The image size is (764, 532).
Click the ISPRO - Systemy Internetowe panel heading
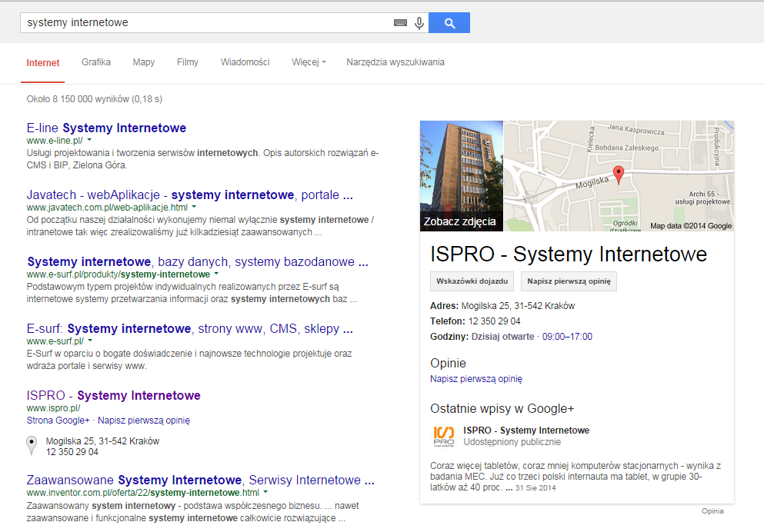pyautogui.click(x=568, y=254)
